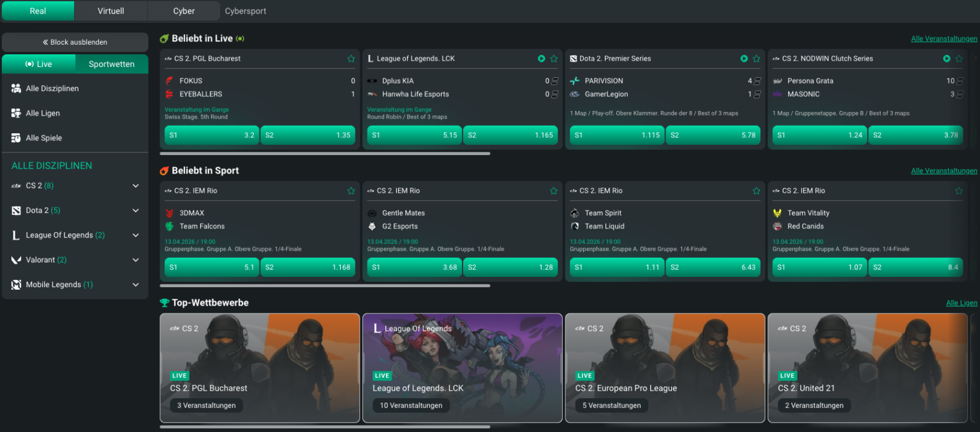Click the 3DMAX team logo
This screenshot has height=432, width=980.
coord(169,213)
